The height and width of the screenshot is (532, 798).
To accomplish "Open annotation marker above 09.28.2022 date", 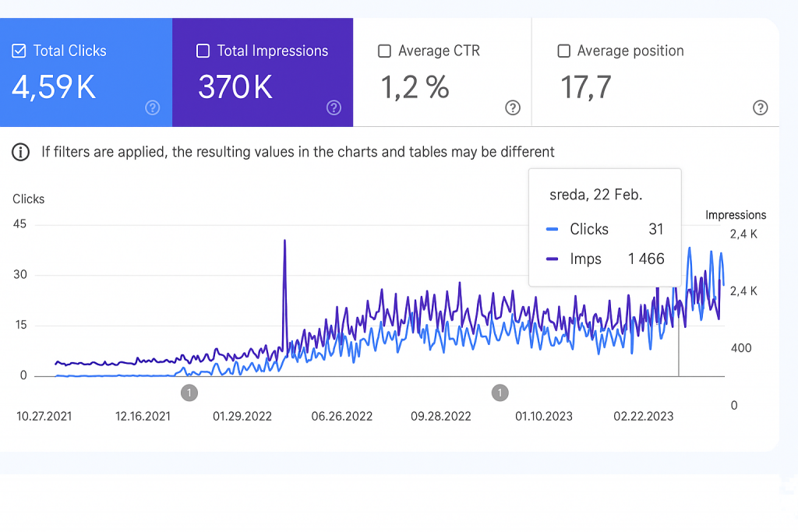I will coord(500,393).
